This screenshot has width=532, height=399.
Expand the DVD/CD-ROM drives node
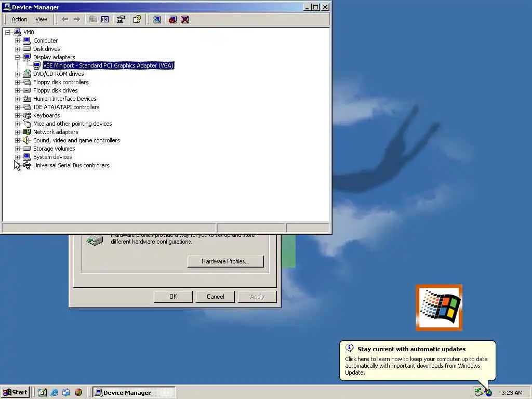(x=17, y=74)
